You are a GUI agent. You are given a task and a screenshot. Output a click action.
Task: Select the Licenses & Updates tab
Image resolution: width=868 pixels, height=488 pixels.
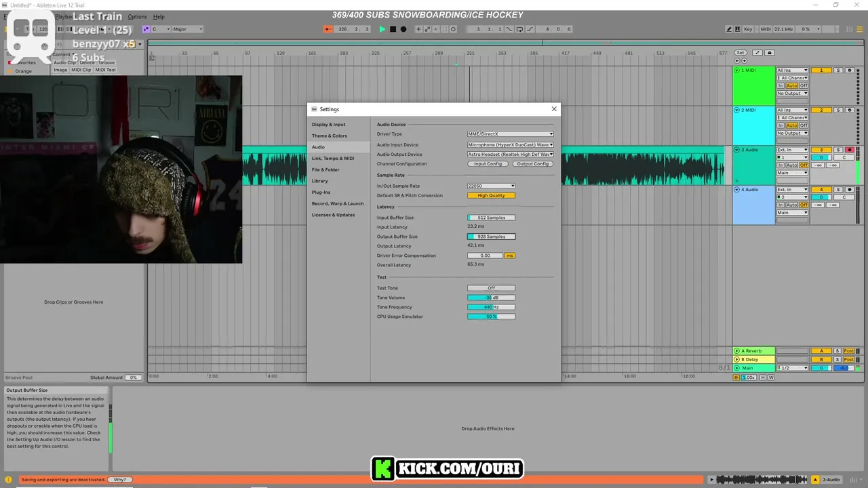tap(333, 215)
